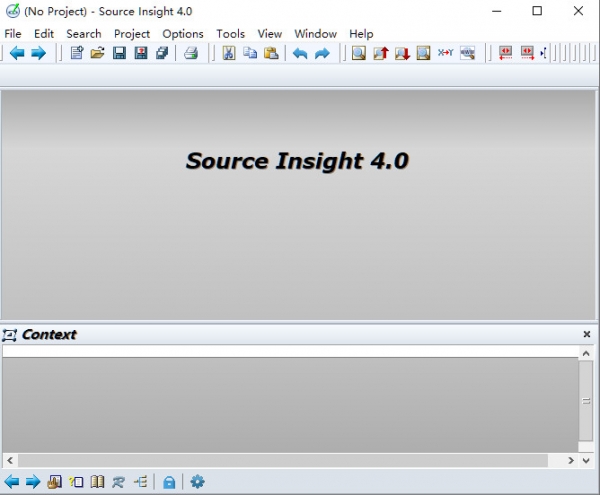This screenshot has height=495, width=600.
Task: Click the Context panel title icon
Action: pyautogui.click(x=9, y=335)
